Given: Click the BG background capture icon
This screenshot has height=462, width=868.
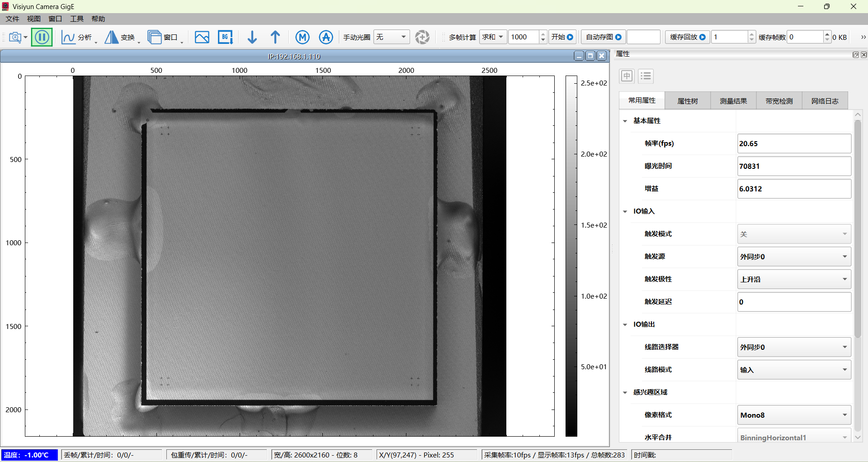Looking at the screenshot, I should click(x=225, y=37).
